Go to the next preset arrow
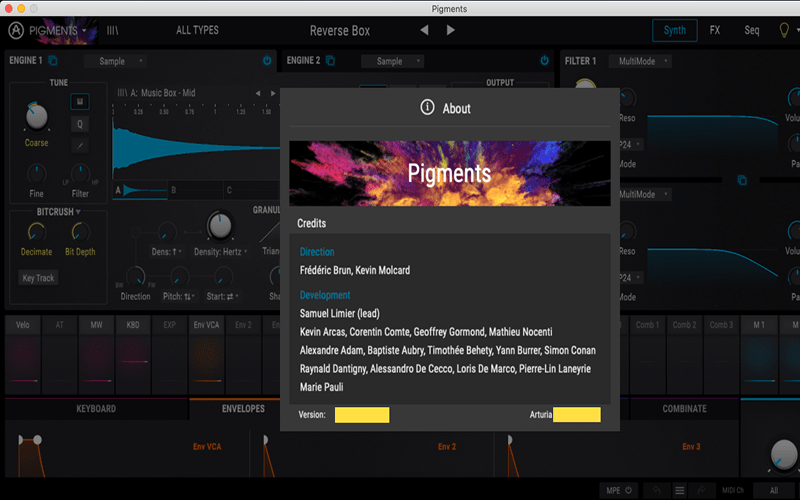The height and width of the screenshot is (500, 800). click(451, 31)
